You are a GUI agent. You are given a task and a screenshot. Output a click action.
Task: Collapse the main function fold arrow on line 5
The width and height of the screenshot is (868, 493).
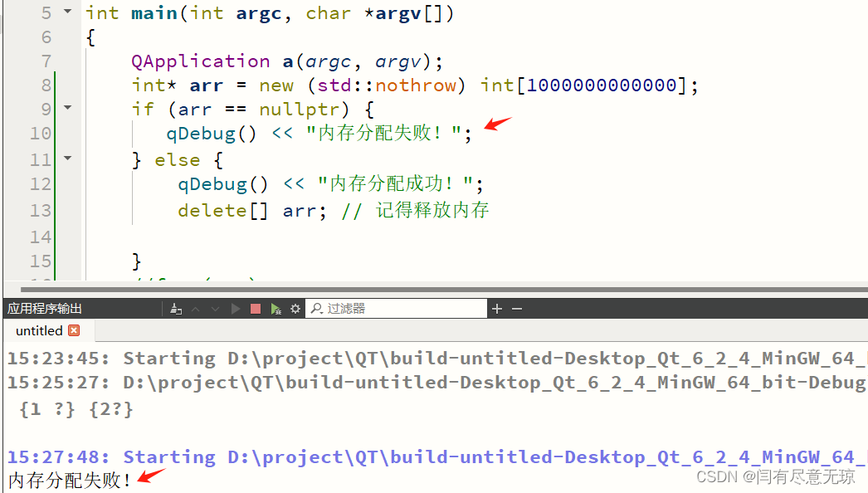tap(67, 11)
